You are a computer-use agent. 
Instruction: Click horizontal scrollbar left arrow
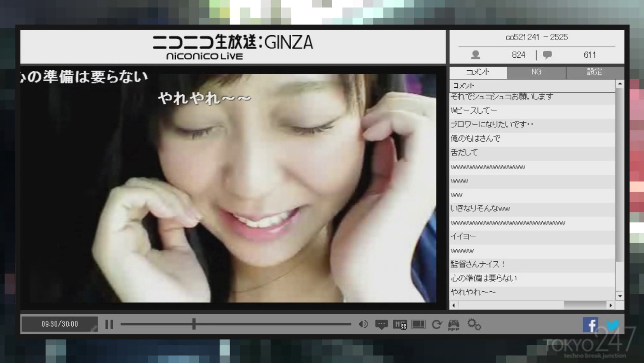(454, 305)
